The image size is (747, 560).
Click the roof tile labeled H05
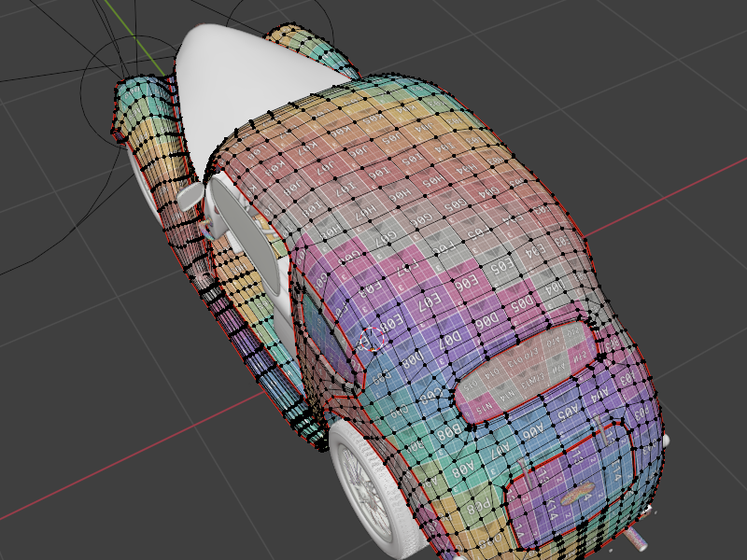tap(432, 180)
